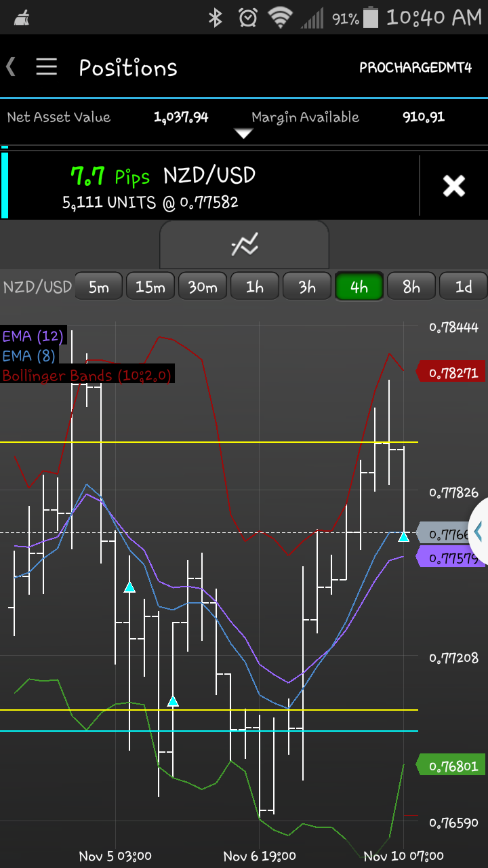The height and width of the screenshot is (868, 488).
Task: Tap the Nov 5 03:00 time label
Action: [x=115, y=856]
